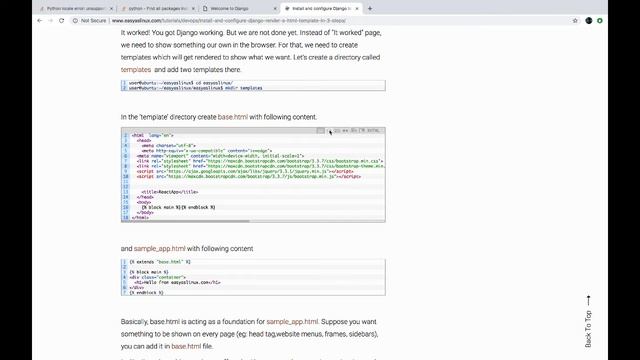Click the XHTML language label in code toolbar

373,131
